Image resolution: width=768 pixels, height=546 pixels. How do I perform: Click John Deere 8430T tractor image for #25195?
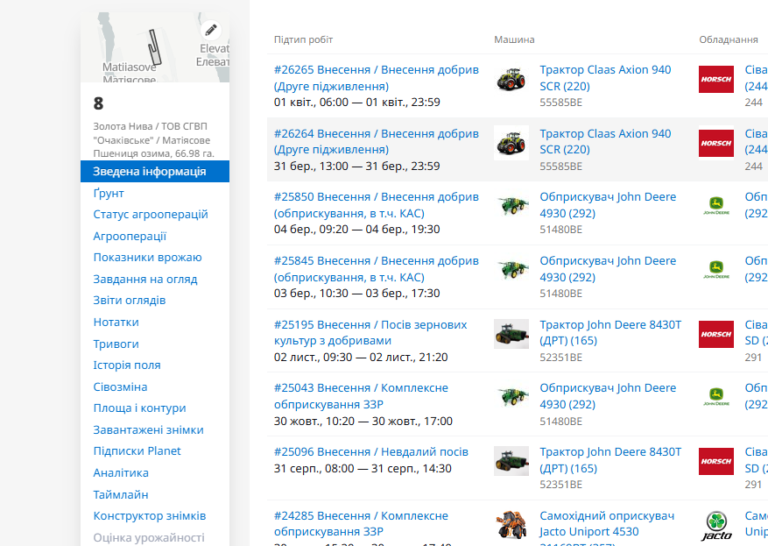tap(511, 334)
